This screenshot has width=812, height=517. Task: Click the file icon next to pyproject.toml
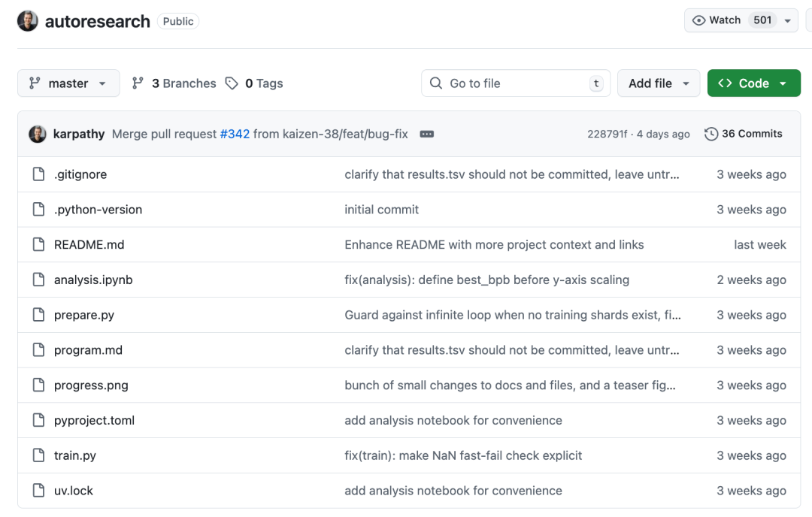(38, 420)
